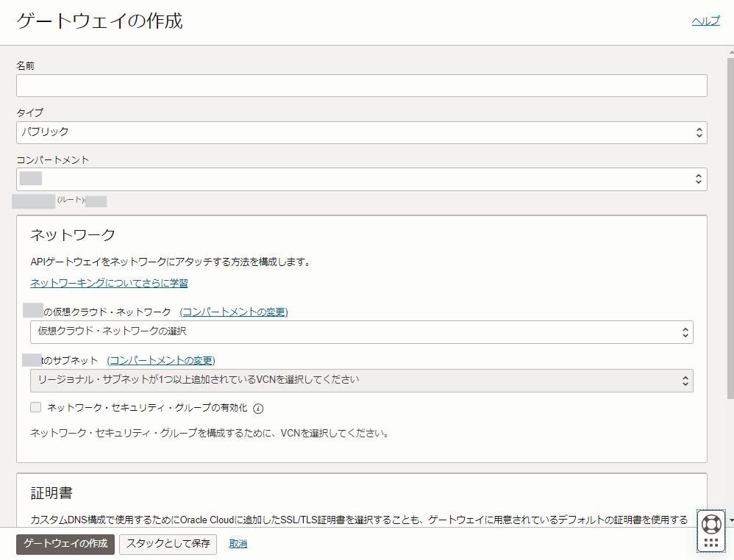Click the 名前 text input field
The width and height of the screenshot is (734, 560).
(x=361, y=85)
